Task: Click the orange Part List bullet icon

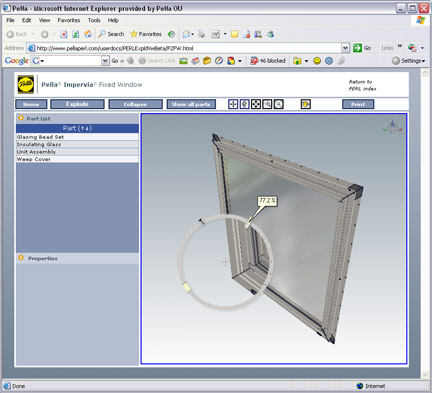Action: click(x=21, y=118)
